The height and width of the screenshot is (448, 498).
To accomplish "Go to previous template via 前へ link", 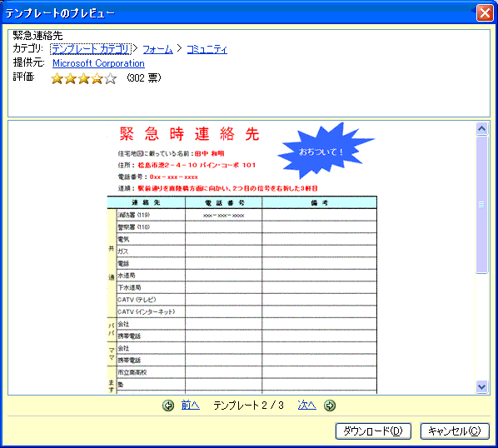I will (x=190, y=406).
